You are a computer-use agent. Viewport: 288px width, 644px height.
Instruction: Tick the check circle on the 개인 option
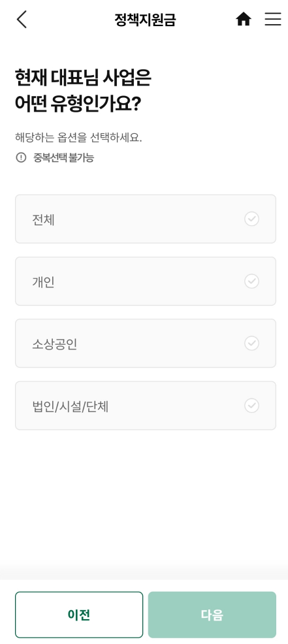(252, 282)
